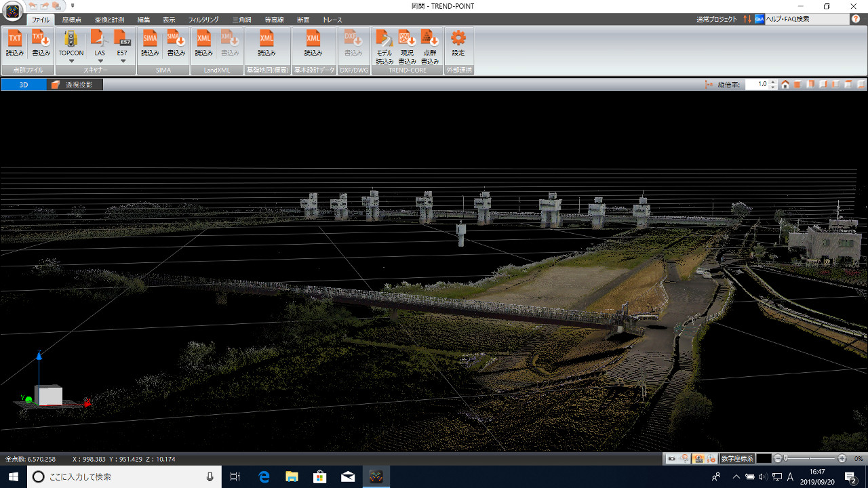Click the 通常プロジェクト label
Screen dimensions: 868x488
pyautogui.click(x=716, y=19)
